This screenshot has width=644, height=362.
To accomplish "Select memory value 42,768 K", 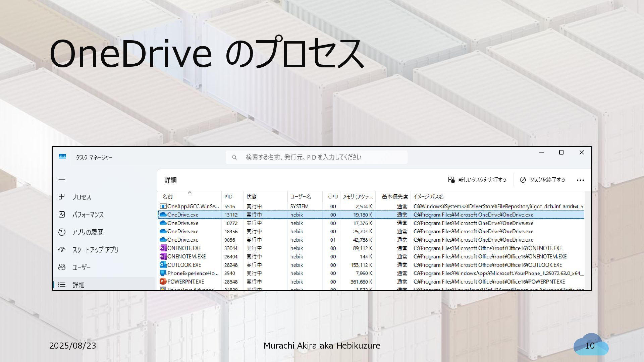I will [x=363, y=240].
